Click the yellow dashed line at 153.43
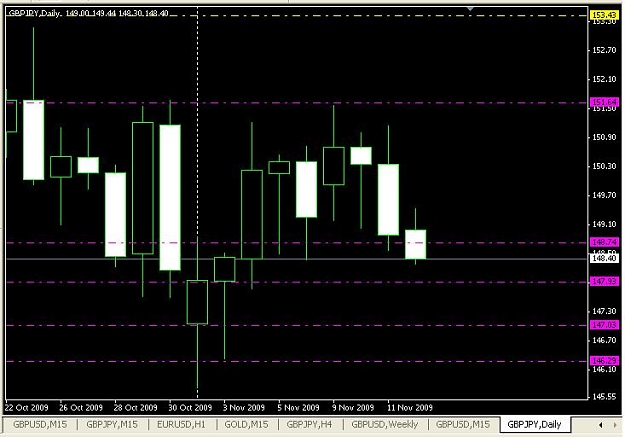 click(x=297, y=16)
